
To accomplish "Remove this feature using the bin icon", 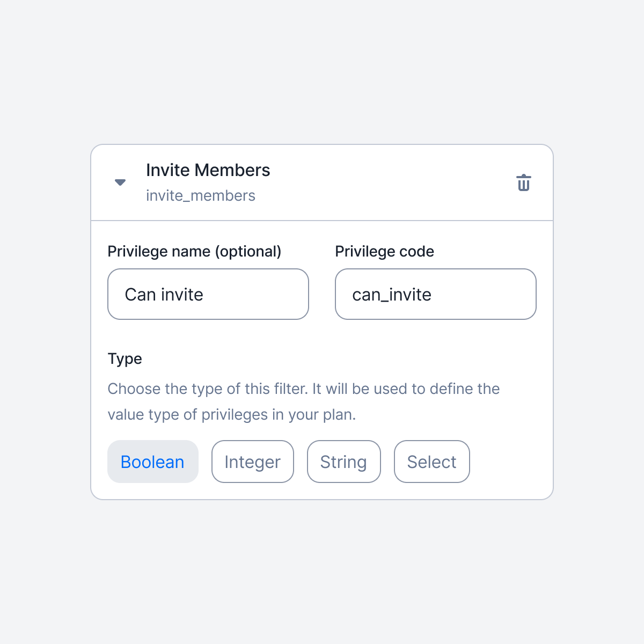I will point(524,182).
